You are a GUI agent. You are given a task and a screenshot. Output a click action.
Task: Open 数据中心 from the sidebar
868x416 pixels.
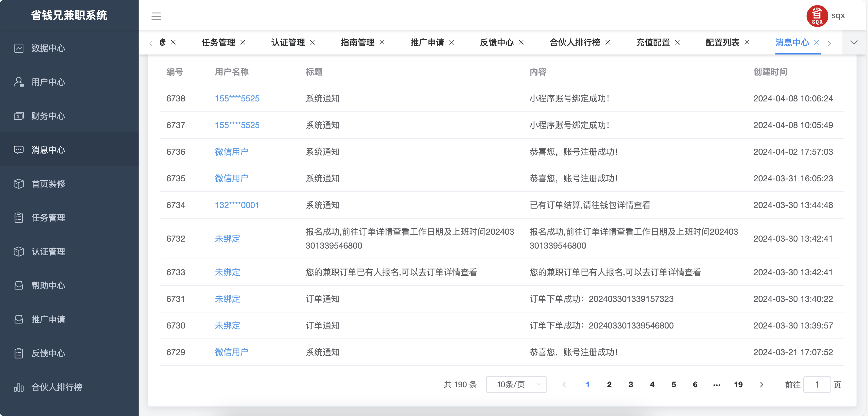tap(48, 48)
